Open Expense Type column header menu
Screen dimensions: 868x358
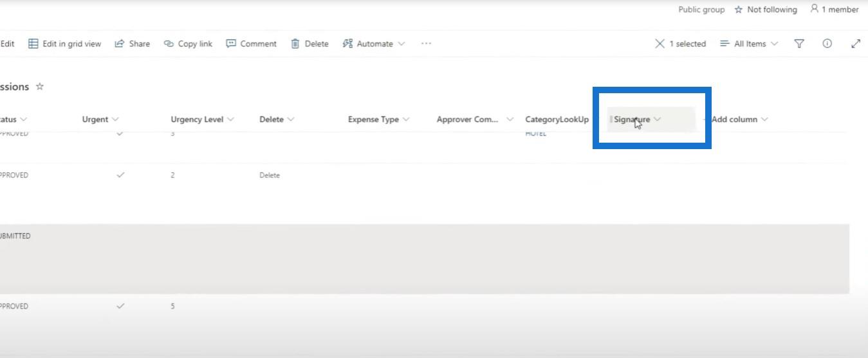click(x=378, y=120)
